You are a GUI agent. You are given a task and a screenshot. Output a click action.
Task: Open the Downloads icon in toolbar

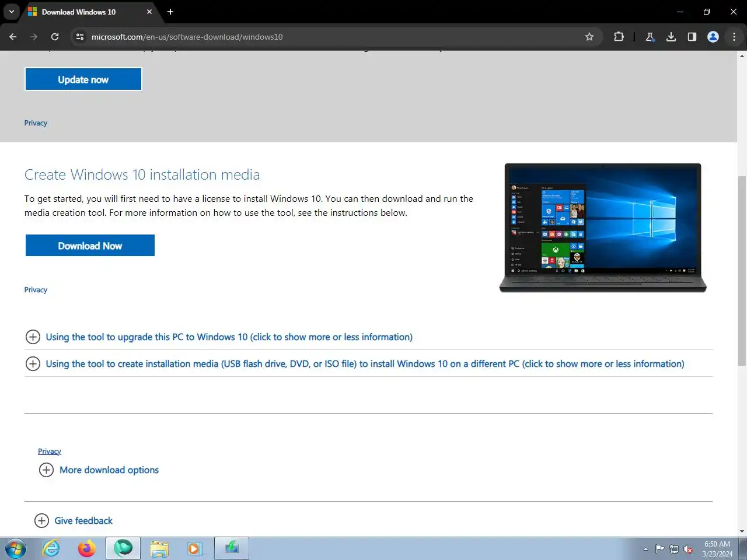click(671, 37)
